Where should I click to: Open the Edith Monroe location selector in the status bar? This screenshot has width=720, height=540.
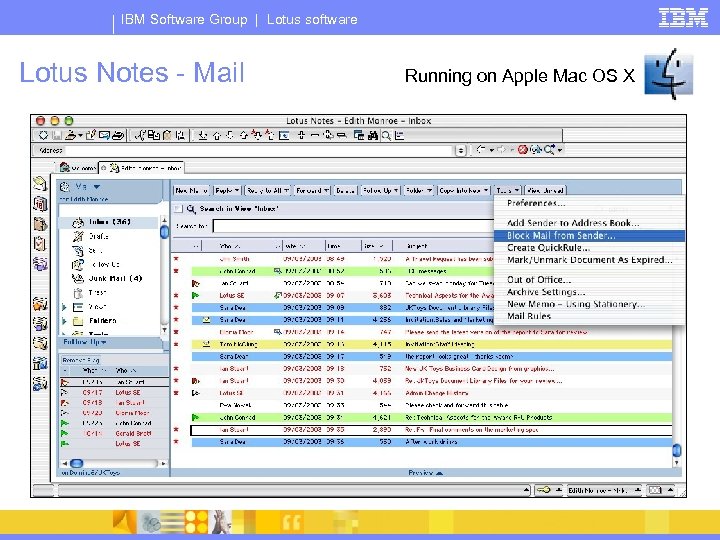[x=604, y=490]
